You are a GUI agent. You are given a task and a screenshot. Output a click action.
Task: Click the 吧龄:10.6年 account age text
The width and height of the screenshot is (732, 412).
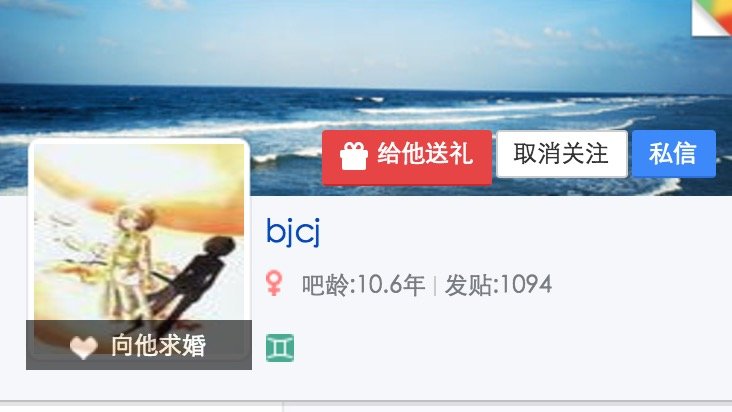pyautogui.click(x=363, y=285)
